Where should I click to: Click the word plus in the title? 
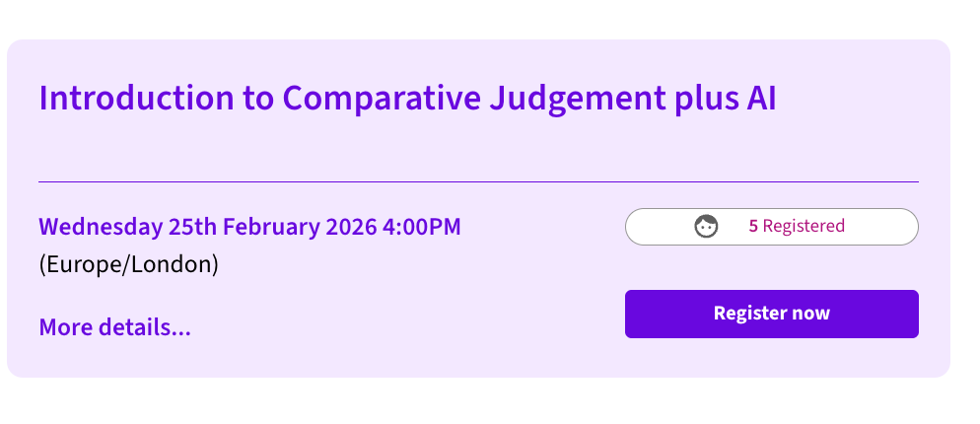pyautogui.click(x=695, y=100)
